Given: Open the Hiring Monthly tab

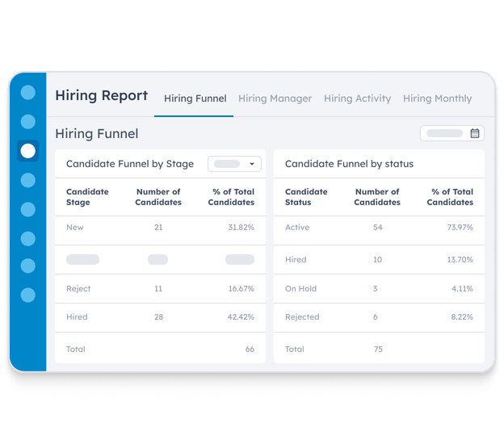Looking at the screenshot, I should coord(438,98).
